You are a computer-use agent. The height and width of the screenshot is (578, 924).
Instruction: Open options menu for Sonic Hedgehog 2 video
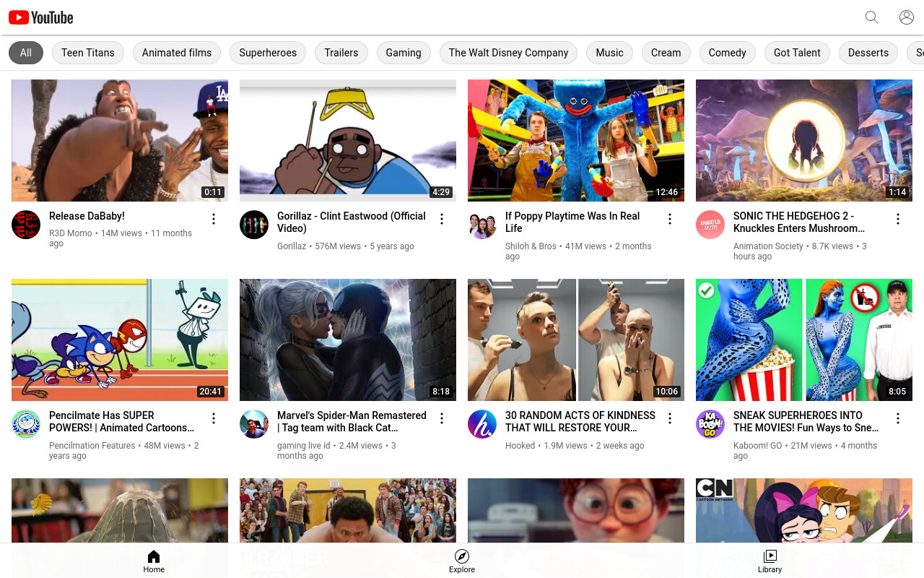(x=898, y=219)
